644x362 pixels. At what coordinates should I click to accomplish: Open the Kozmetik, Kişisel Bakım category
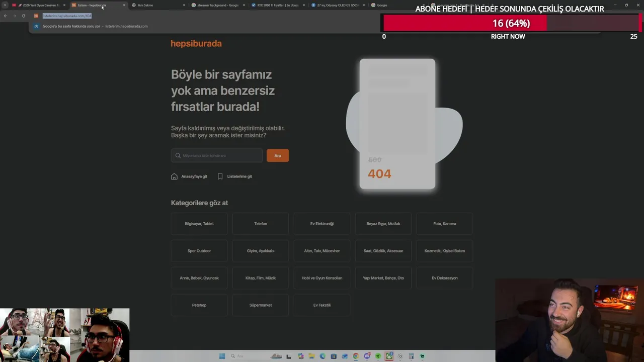(445, 251)
